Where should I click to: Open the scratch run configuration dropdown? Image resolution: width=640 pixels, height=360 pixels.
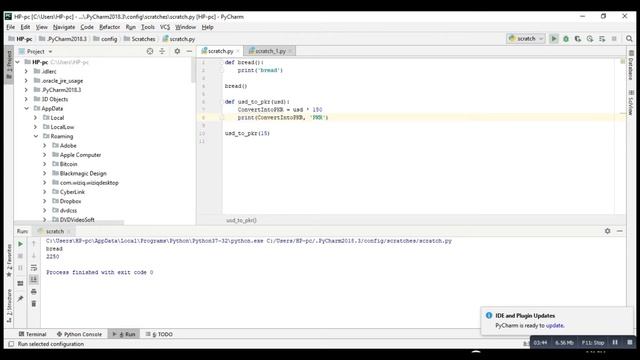[x=526, y=39]
